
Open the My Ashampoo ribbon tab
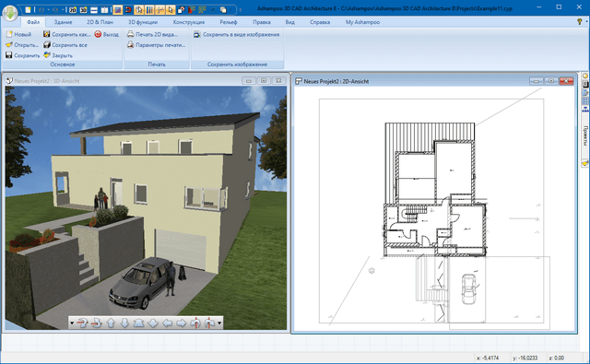pos(362,22)
